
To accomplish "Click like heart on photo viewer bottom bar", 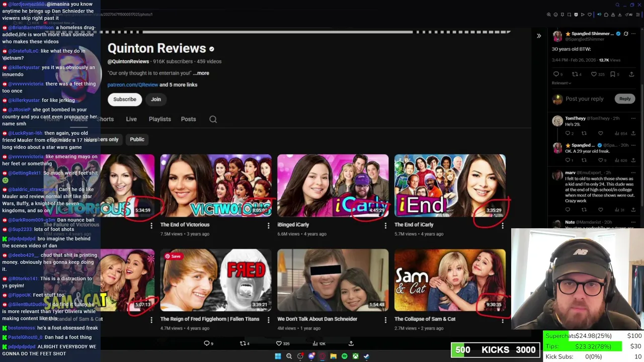I will click(x=279, y=343).
